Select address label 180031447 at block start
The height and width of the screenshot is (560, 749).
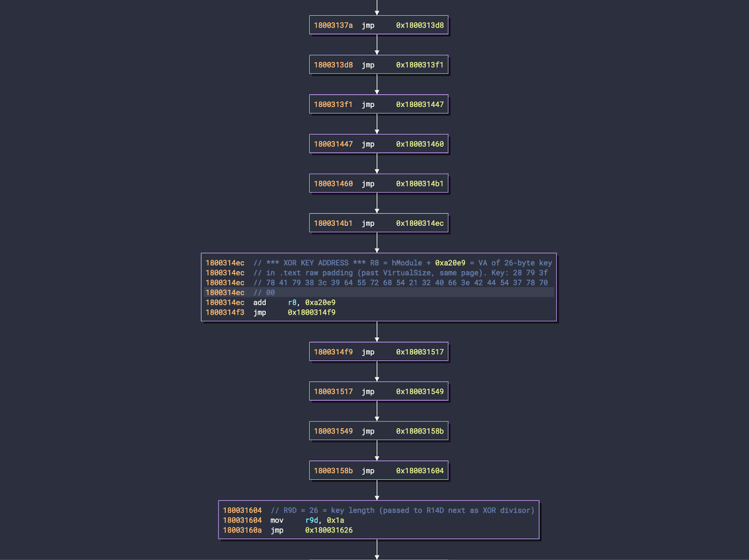point(333,144)
